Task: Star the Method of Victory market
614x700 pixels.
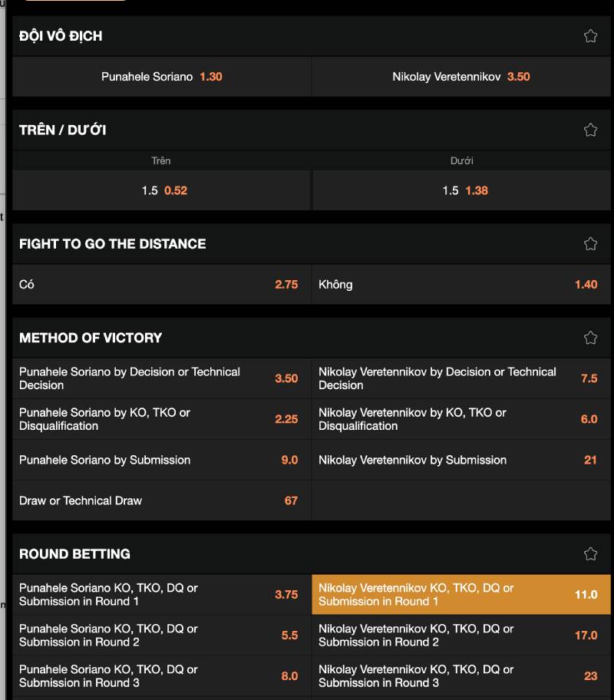Action: click(x=590, y=338)
